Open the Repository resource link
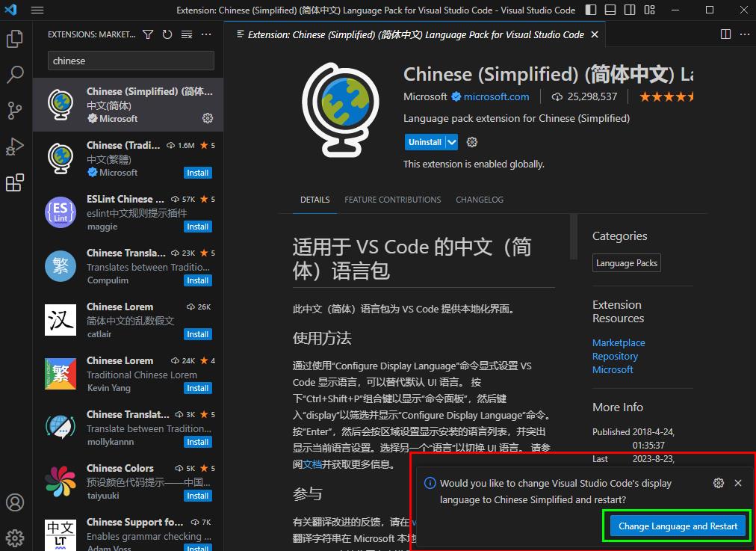This screenshot has width=756, height=551. [x=616, y=356]
